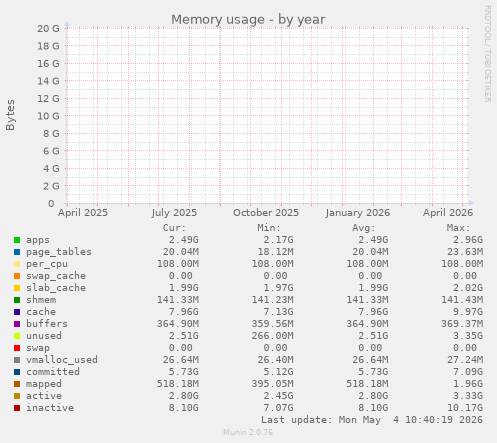
Task: Click the 'January 2026' x-axis label
Action: [358, 213]
